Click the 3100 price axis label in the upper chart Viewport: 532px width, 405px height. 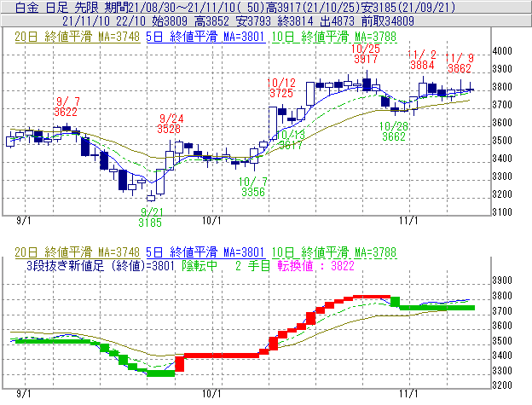[x=502, y=212]
